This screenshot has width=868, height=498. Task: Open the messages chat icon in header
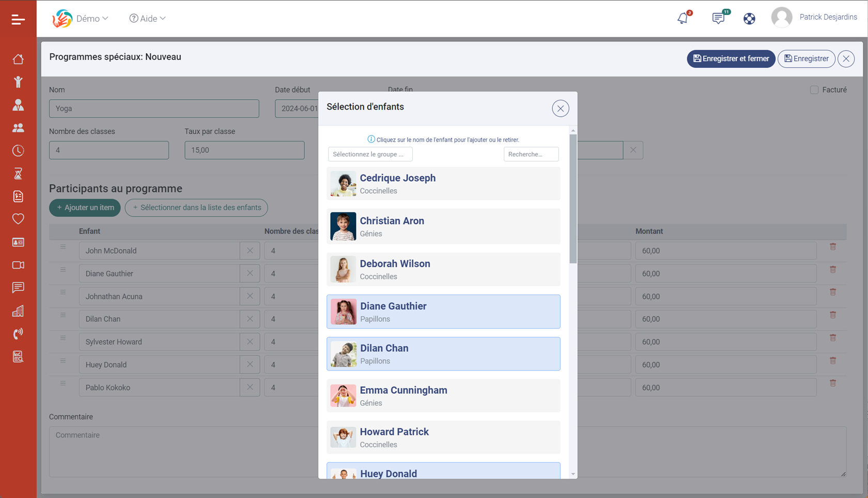click(x=718, y=19)
